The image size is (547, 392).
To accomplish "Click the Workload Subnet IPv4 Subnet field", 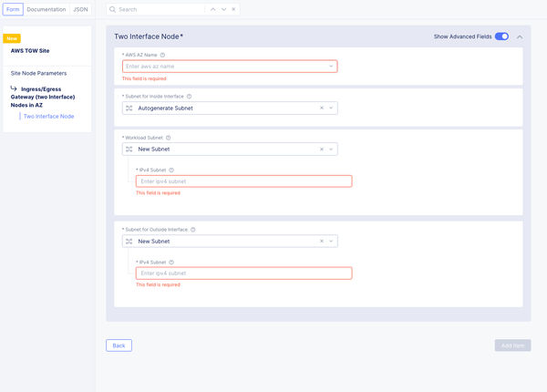I will tap(243, 181).
